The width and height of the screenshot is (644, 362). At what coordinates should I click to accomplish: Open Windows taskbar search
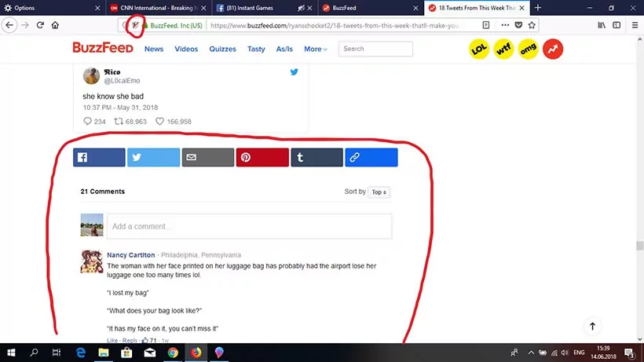[34, 353]
